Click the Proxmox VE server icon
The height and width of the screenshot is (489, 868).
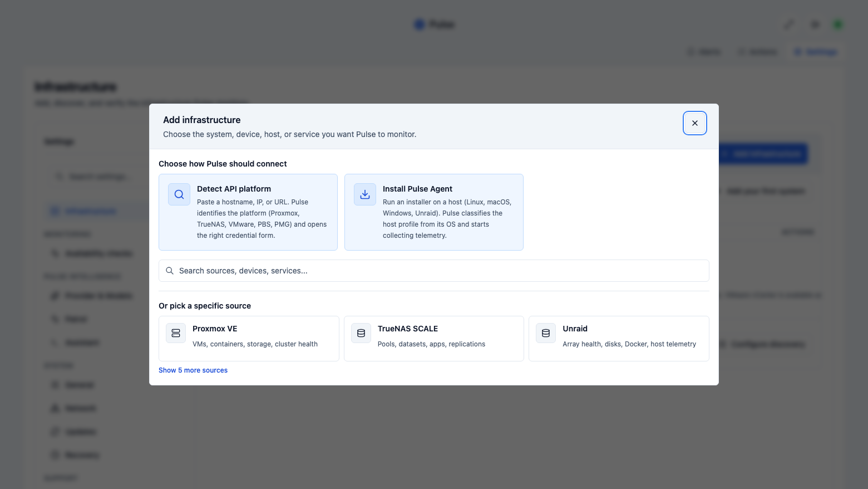click(176, 333)
